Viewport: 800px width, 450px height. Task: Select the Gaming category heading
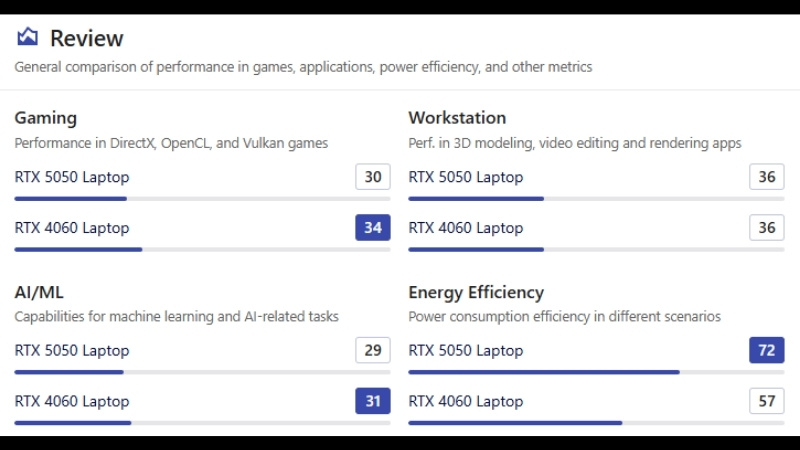(45, 118)
